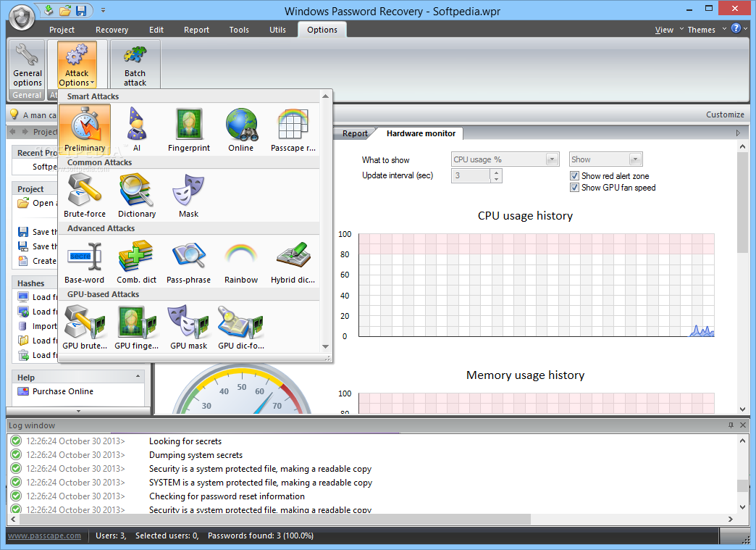Image resolution: width=756 pixels, height=550 pixels.
Task: Click the open folder quick-access icon
Action: point(64,10)
